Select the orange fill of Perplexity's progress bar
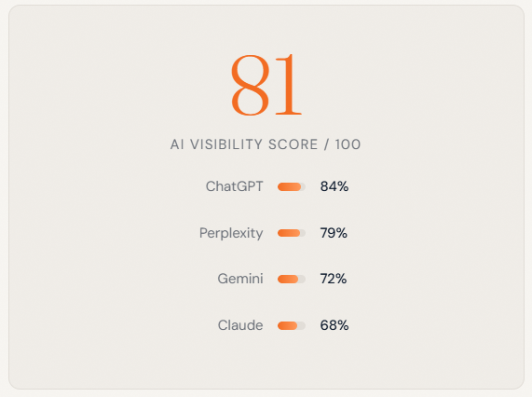 [x=289, y=233]
